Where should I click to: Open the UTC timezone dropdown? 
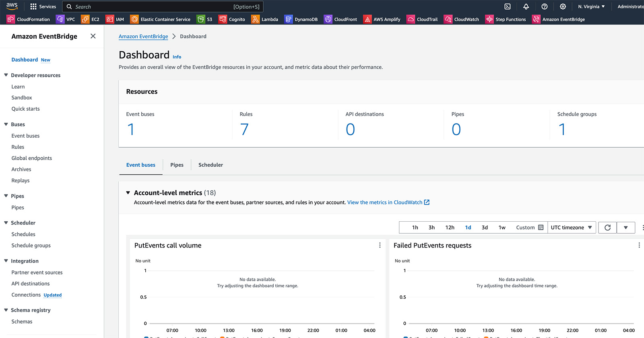pyautogui.click(x=572, y=227)
